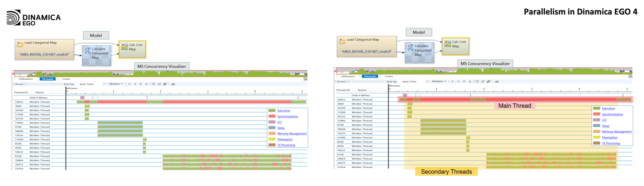Expand the Markers dropdown in the left visualizer
This screenshot has width=644, height=186.
[116, 84]
